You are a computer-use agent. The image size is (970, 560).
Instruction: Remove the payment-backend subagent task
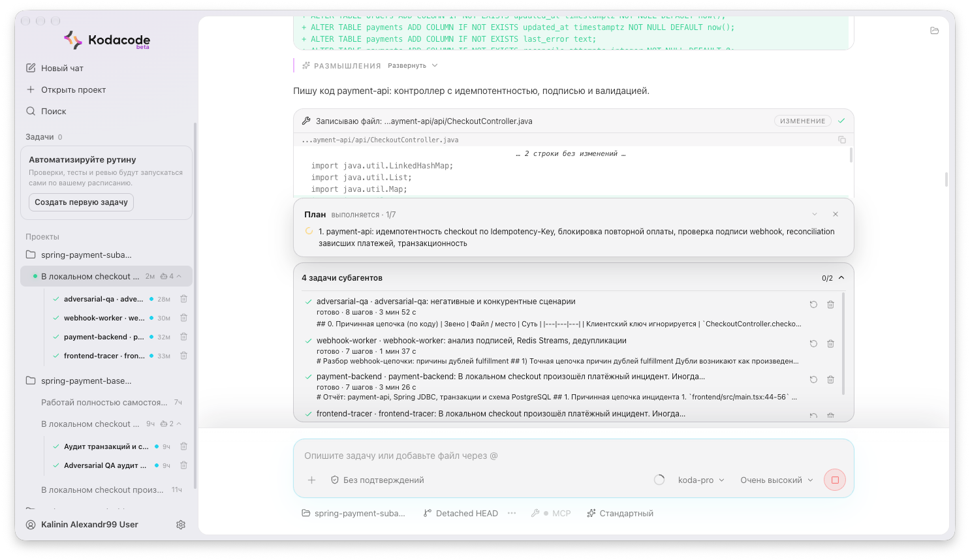(830, 380)
